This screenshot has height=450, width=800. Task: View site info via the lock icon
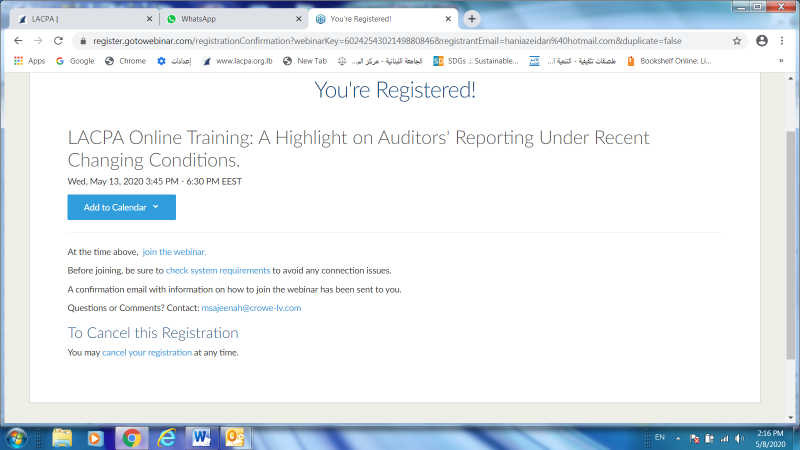pos(83,41)
